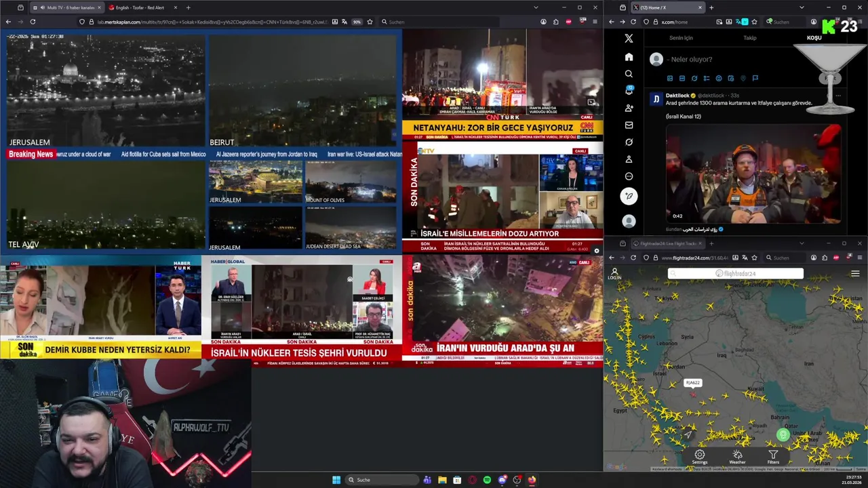
Task: Select Flightradar24 browser tab
Action: pos(668,243)
